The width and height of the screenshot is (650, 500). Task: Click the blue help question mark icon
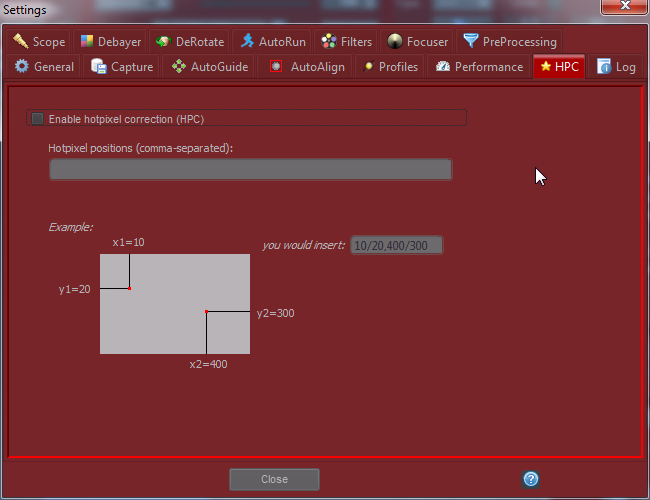point(531,479)
